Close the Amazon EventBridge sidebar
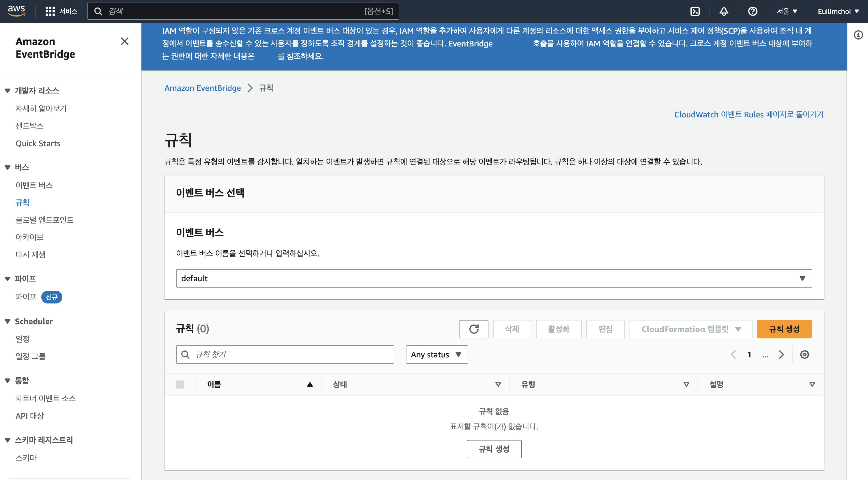 (x=124, y=42)
